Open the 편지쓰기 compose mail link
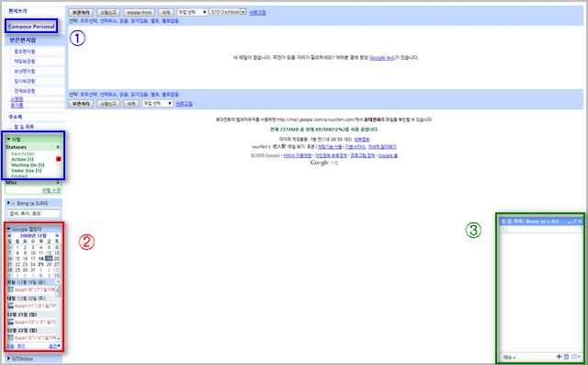 [17, 11]
